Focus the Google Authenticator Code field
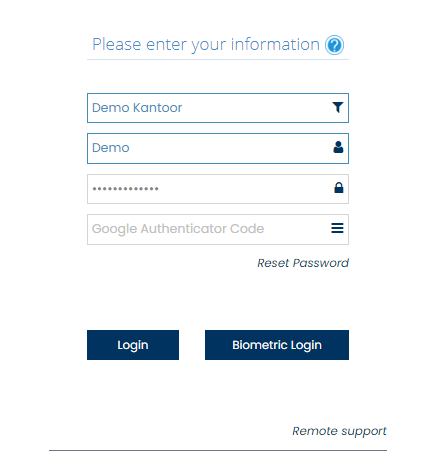442x472 pixels. coord(218,229)
